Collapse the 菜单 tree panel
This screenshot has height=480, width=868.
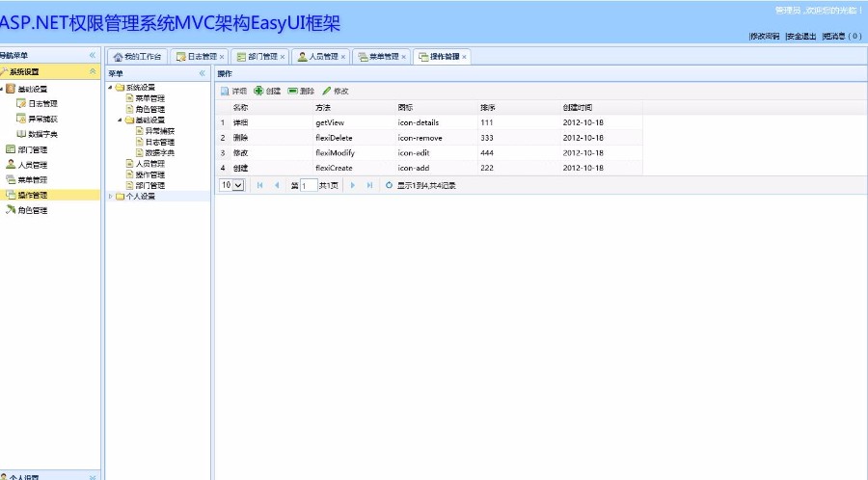tap(203, 73)
